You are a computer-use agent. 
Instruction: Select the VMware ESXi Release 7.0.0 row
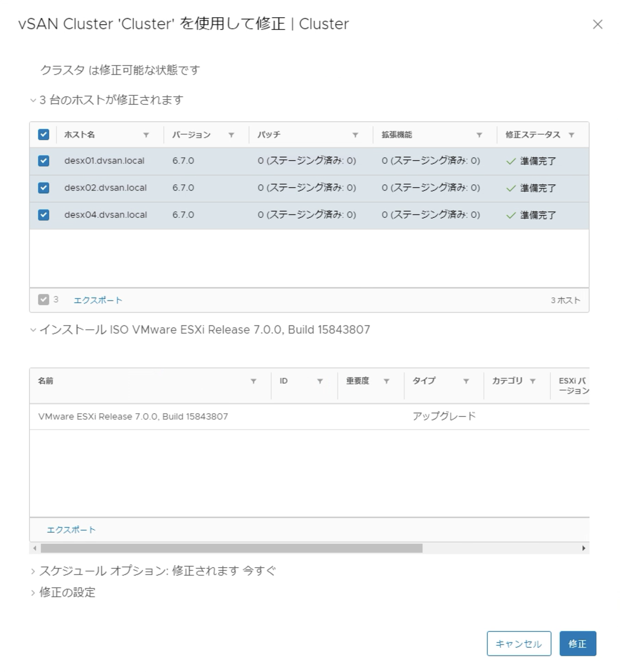[x=309, y=417]
